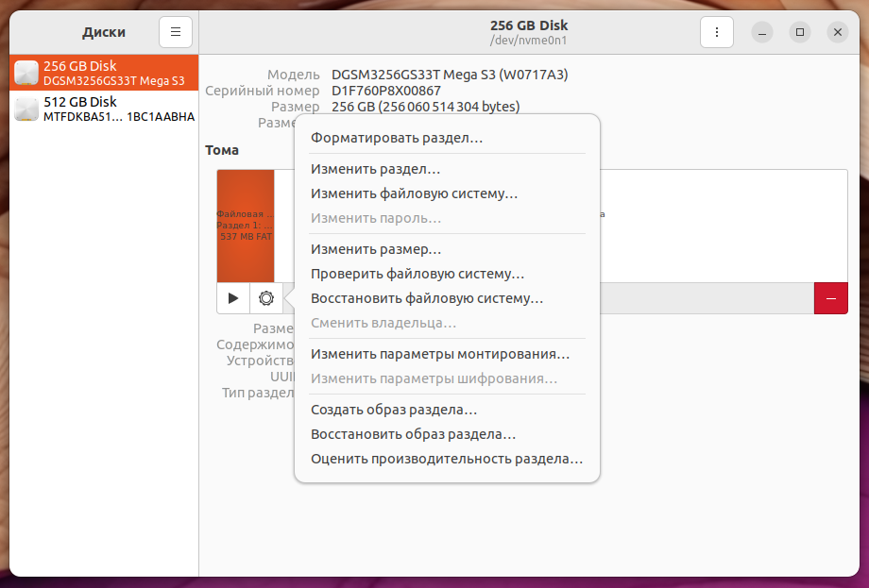Open "Изменить размер…" from the menu
Viewport: 869px width, 588px height.
pyautogui.click(x=447, y=249)
